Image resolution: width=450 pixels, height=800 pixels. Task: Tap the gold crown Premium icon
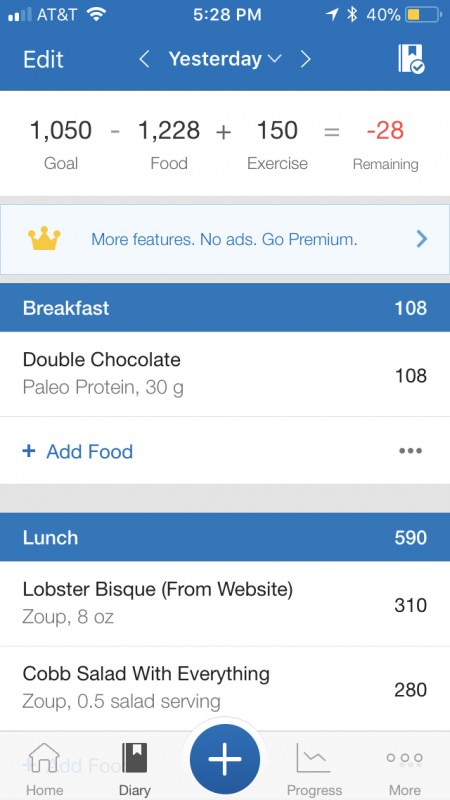tap(44, 238)
